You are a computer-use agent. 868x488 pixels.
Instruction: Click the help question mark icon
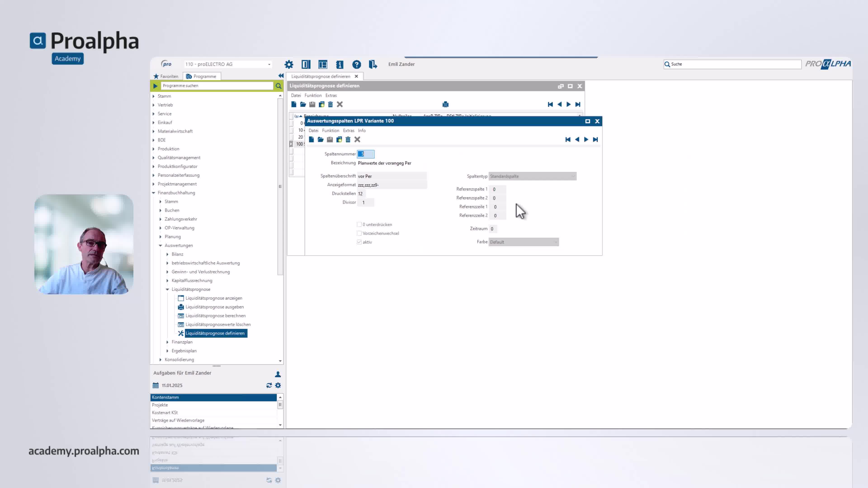click(x=356, y=64)
